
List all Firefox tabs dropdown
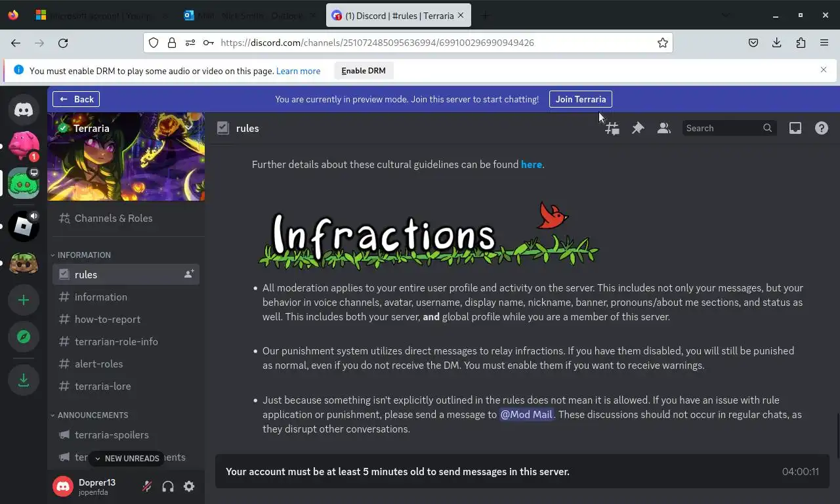click(x=725, y=15)
